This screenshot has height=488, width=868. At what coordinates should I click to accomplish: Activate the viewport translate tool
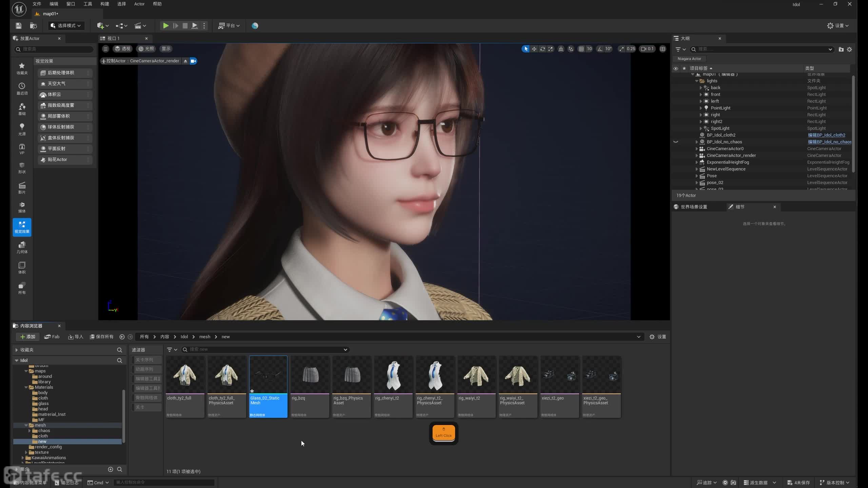(x=534, y=49)
